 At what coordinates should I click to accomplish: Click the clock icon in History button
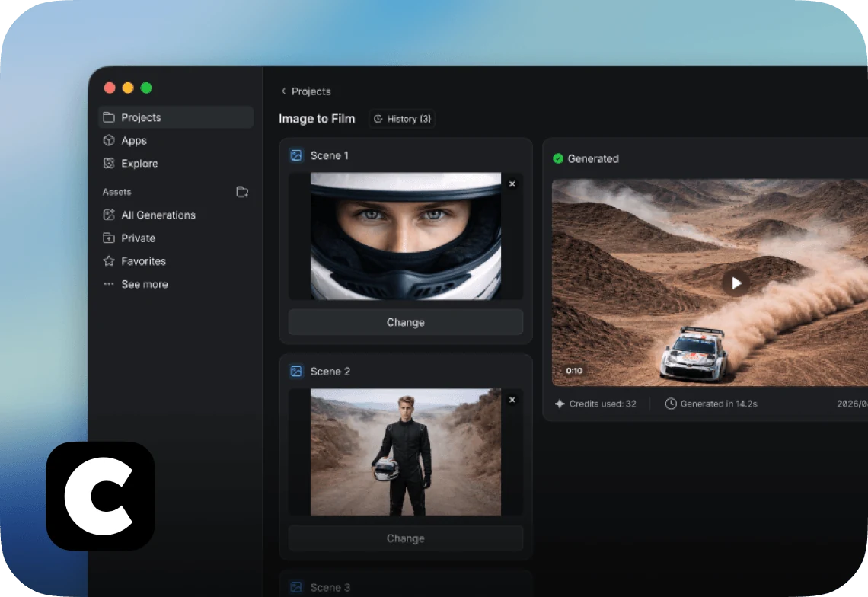[378, 119]
